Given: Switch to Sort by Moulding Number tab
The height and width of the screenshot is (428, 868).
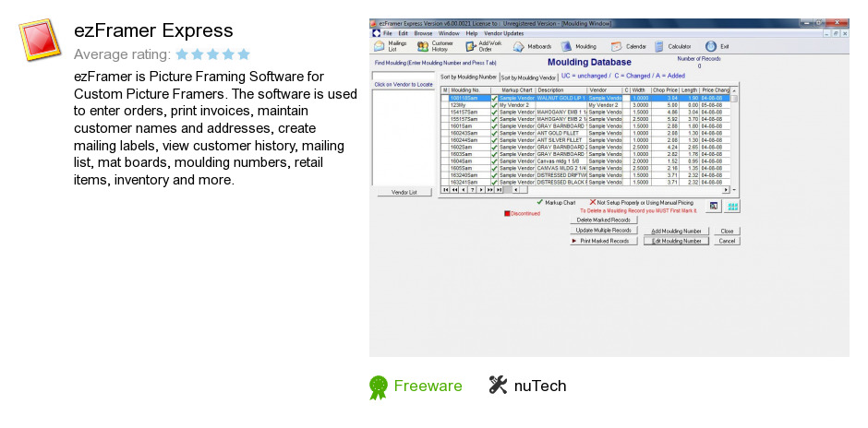Looking at the screenshot, I should tap(468, 77).
